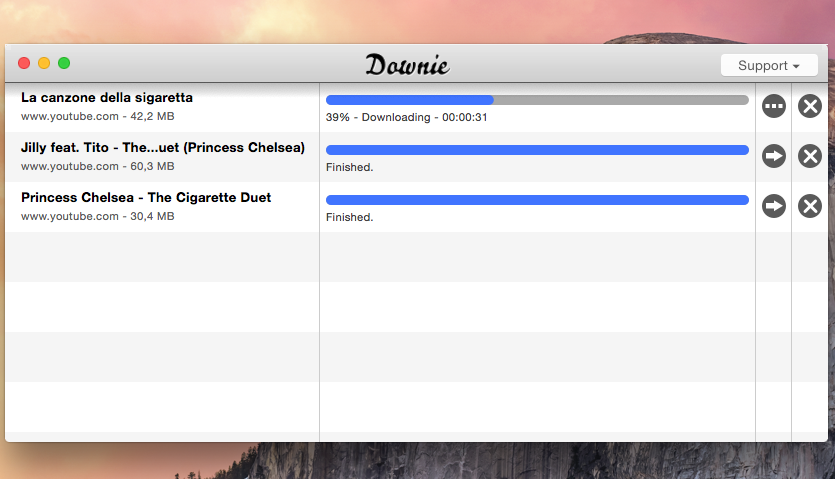The height and width of the screenshot is (479, 835).
Task: Click The Cigarette Duet completed progress bar
Action: 537,200
